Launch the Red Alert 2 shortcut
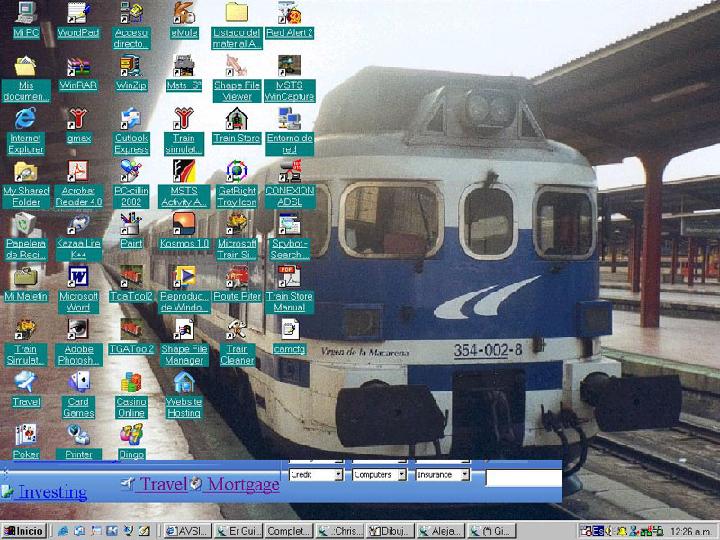The height and width of the screenshot is (540, 720). point(290,13)
